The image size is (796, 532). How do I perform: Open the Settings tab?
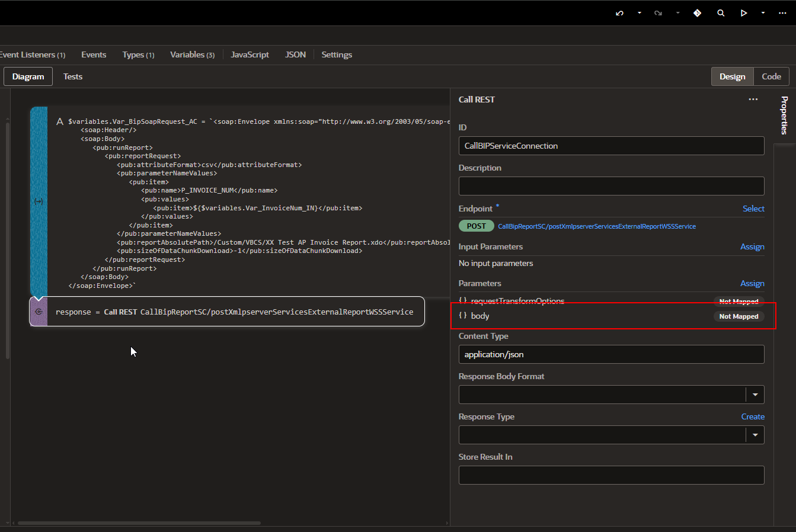[x=337, y=55]
